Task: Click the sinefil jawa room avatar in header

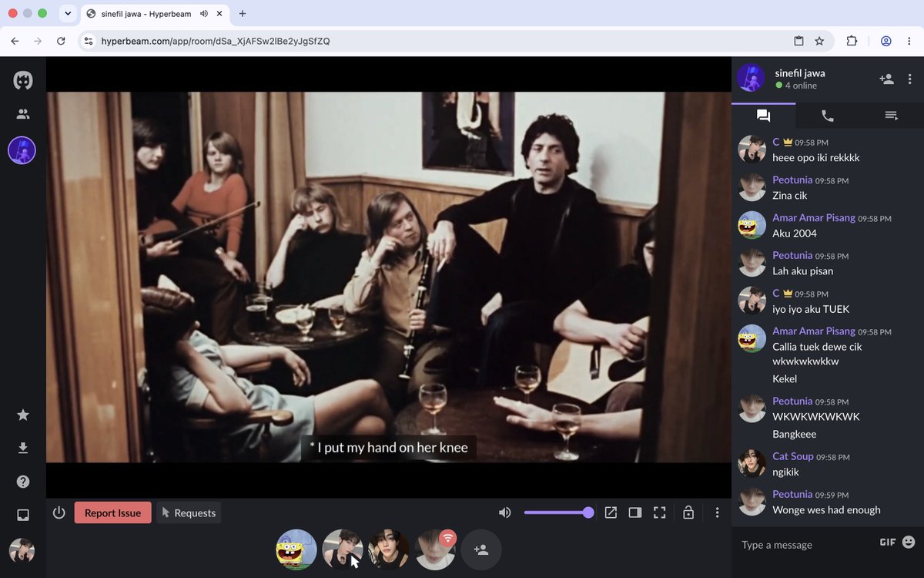Action: (751, 78)
